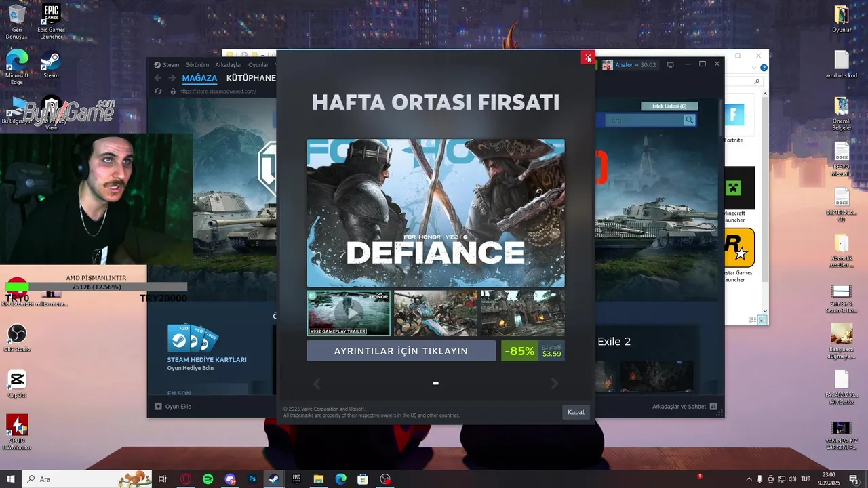Click the store search magnifier icon
The height and width of the screenshot is (488, 868).
pos(690,120)
